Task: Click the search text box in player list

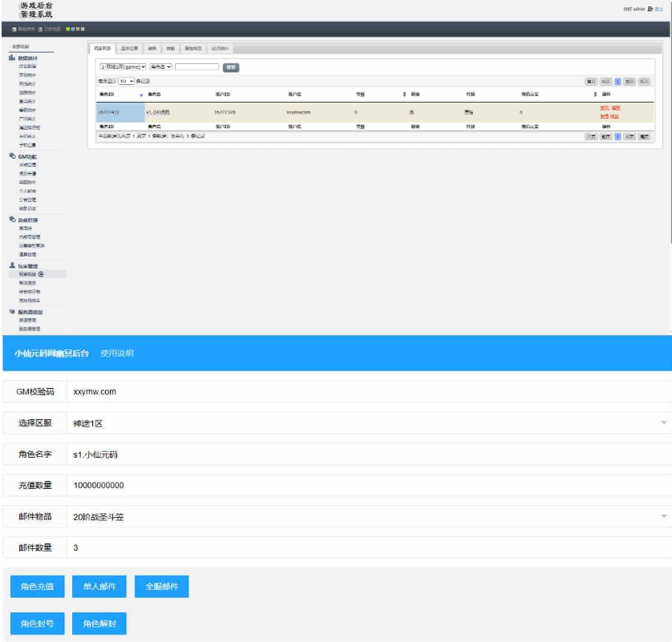Action: (196, 67)
